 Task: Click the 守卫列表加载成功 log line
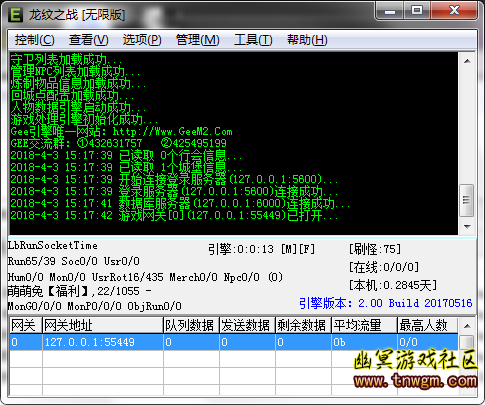66,60
